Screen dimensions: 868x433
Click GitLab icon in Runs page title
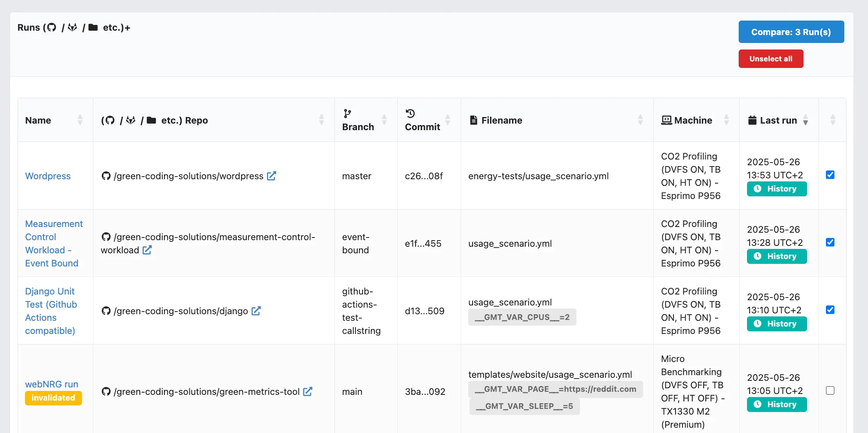72,27
